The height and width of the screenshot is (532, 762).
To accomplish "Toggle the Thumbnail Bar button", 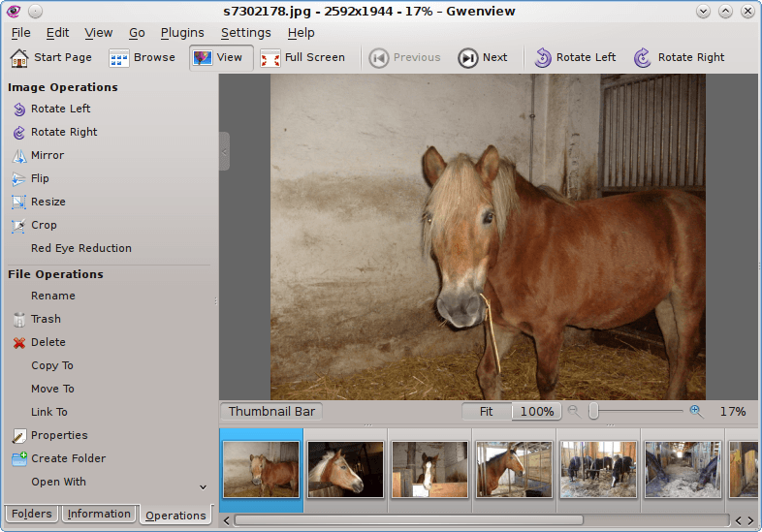I will [271, 412].
